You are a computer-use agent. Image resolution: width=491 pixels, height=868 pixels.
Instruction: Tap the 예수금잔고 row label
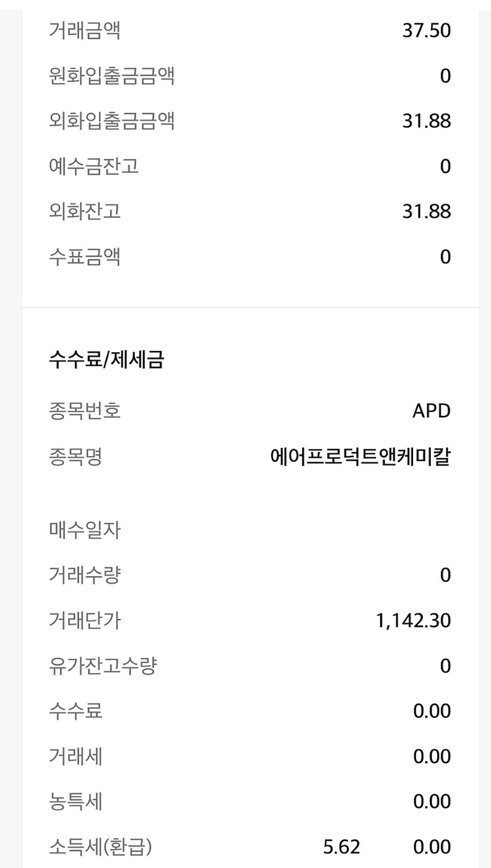click(94, 166)
